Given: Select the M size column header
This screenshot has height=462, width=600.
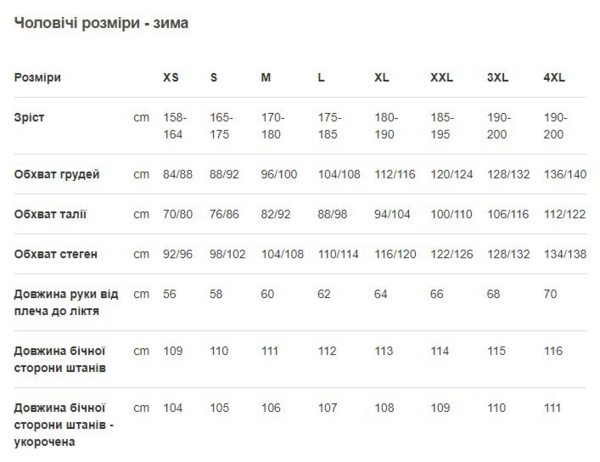Looking at the screenshot, I should click(266, 77).
